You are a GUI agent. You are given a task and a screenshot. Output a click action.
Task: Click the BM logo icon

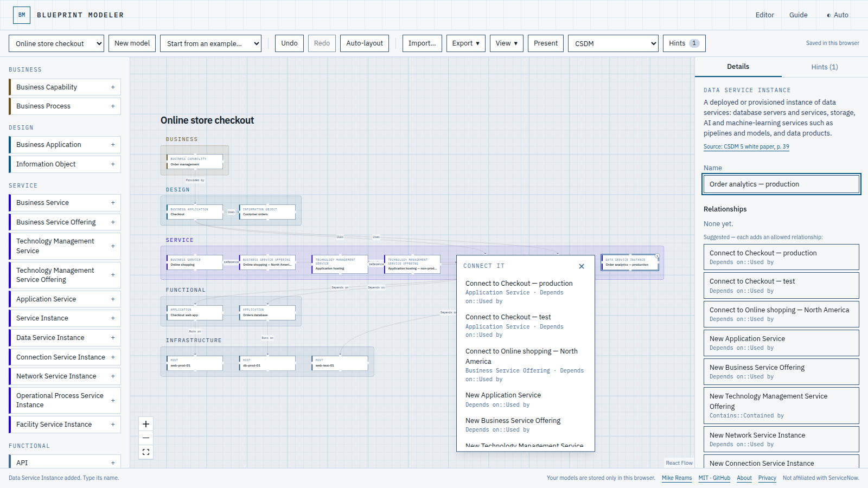pyautogui.click(x=22, y=15)
